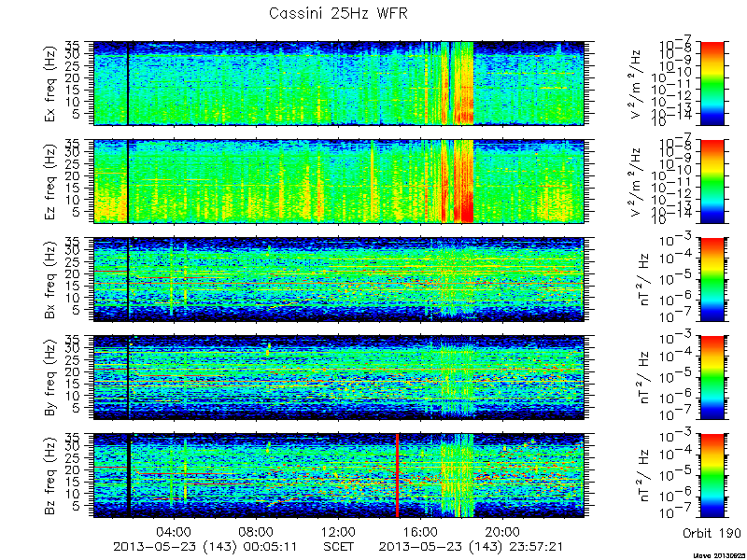Click the plot title 'Cassini 25Hz WFR'
The height and width of the screenshot is (560, 747).
tap(338, 13)
